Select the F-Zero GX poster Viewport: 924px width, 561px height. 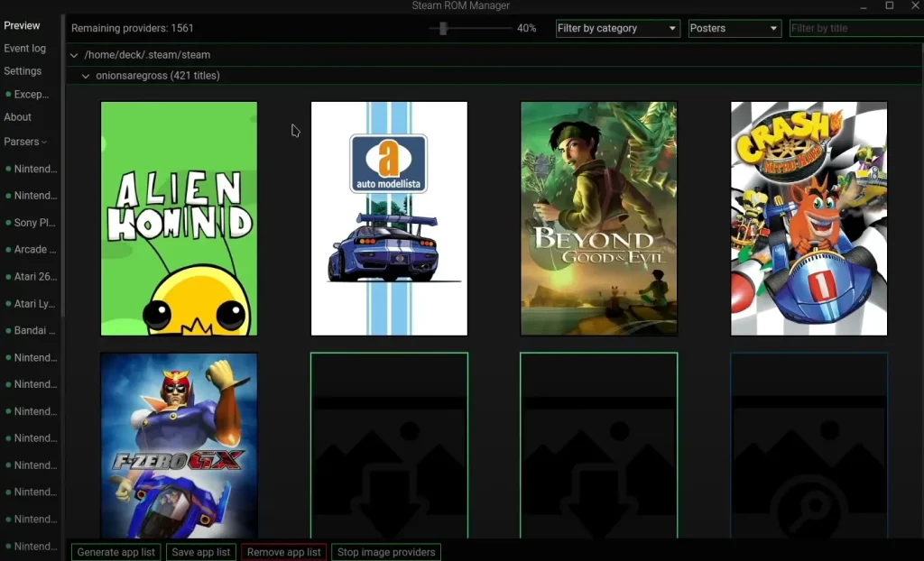click(x=180, y=446)
